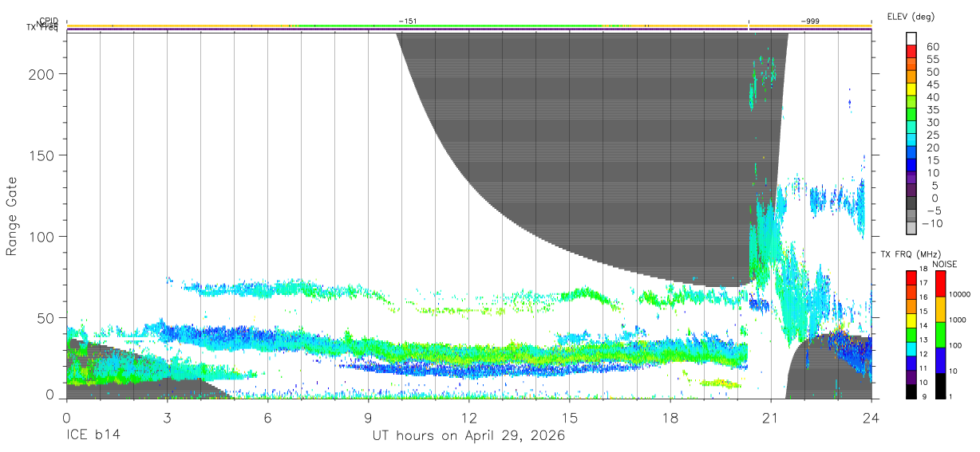980x452 pixels.
Task: Click the blue swatch in the NOISE legend
Action: [x=940, y=360]
